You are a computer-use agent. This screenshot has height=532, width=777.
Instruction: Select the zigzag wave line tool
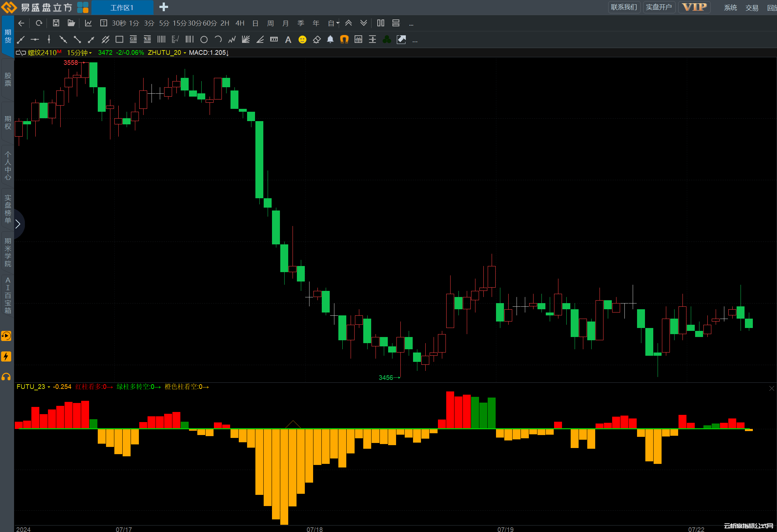coord(232,40)
